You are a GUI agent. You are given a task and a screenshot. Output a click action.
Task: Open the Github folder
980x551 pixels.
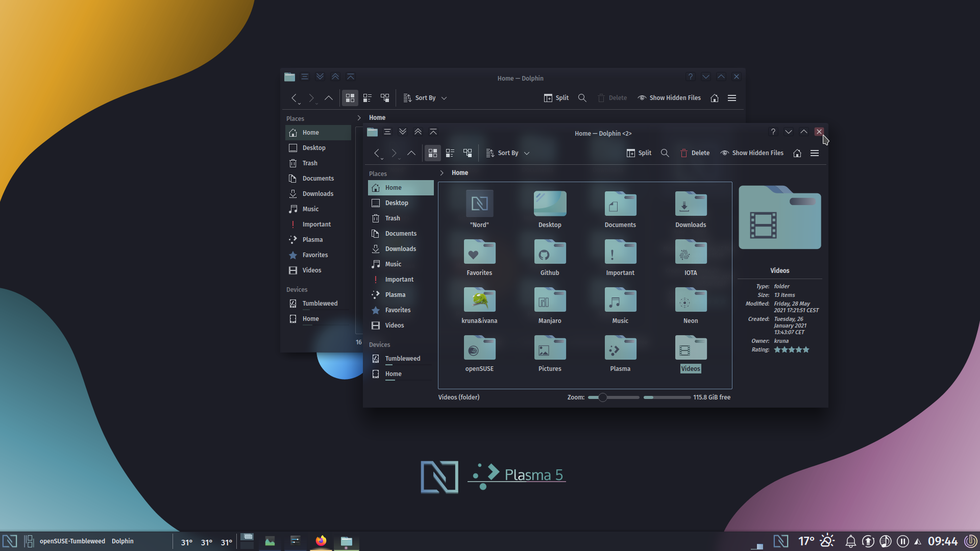(550, 252)
